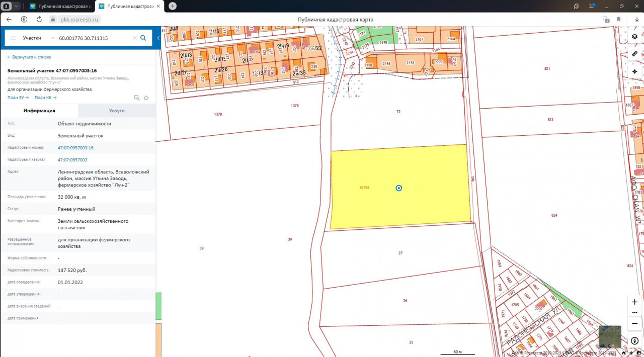Viewport: 644px width, 357px height.
Task: Open the hamburger menu in search bar
Action: 13,38
